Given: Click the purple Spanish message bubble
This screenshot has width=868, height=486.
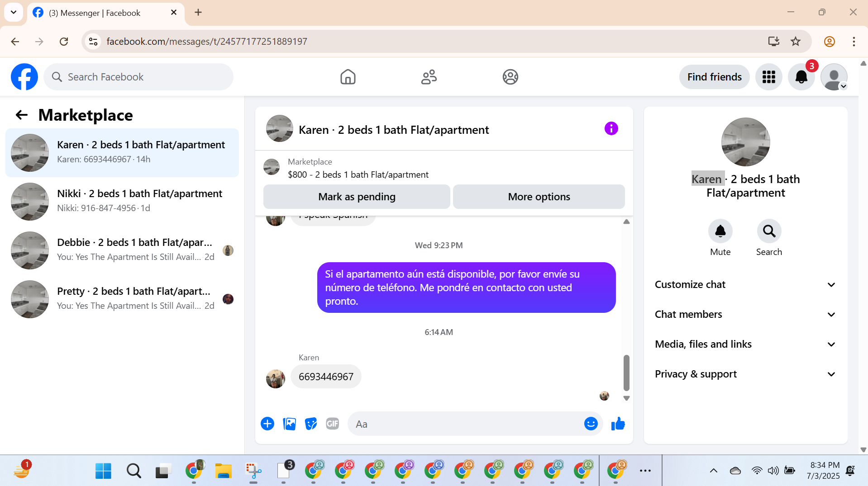Looking at the screenshot, I should (x=466, y=288).
